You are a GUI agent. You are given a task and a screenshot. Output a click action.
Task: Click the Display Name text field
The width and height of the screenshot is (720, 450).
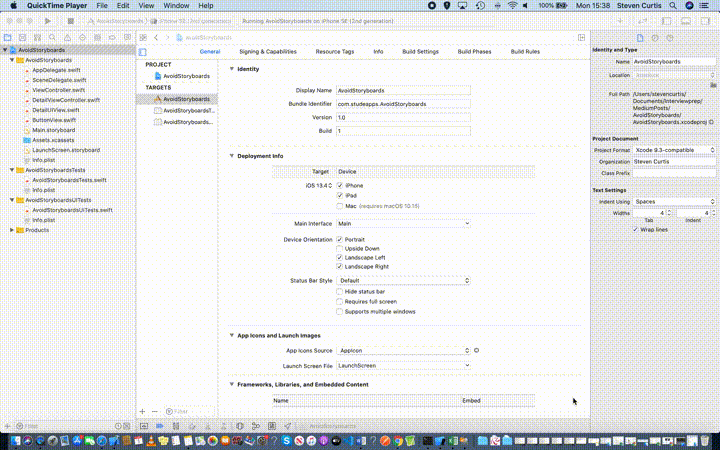[x=403, y=90]
